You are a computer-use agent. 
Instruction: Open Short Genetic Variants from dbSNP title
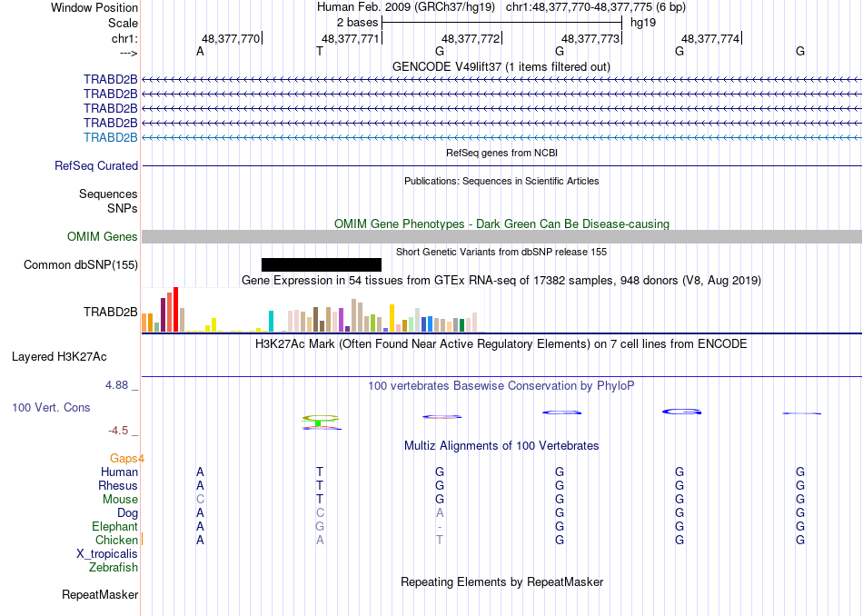coord(501,253)
